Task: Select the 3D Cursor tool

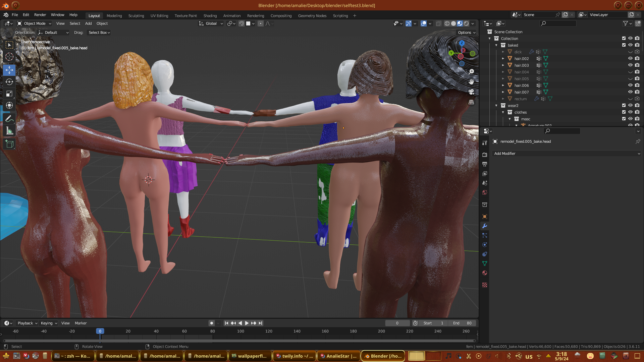Action: [x=9, y=57]
